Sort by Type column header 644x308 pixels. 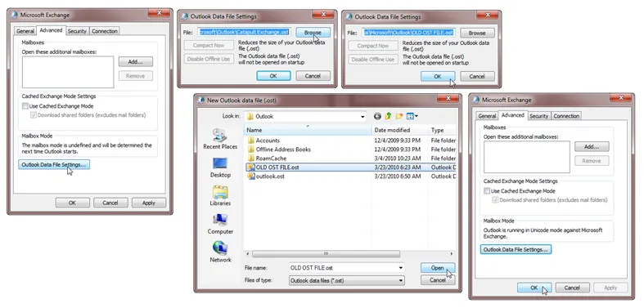[442, 130]
